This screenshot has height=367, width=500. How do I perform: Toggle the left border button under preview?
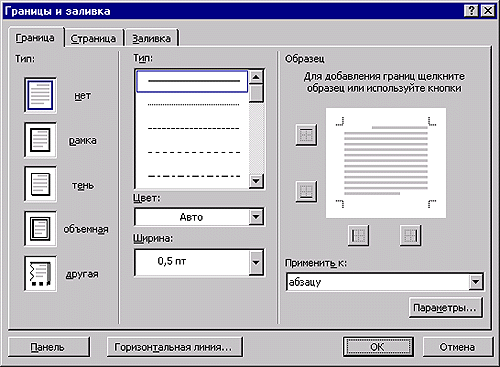[x=358, y=236]
